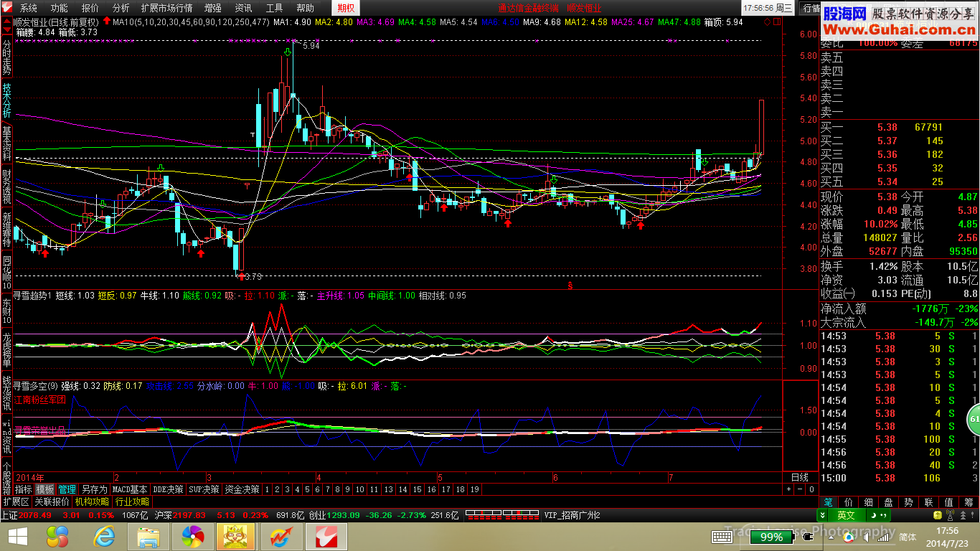Open the rising arrow stock app icon
The width and height of the screenshot is (980, 551).
coord(281,537)
